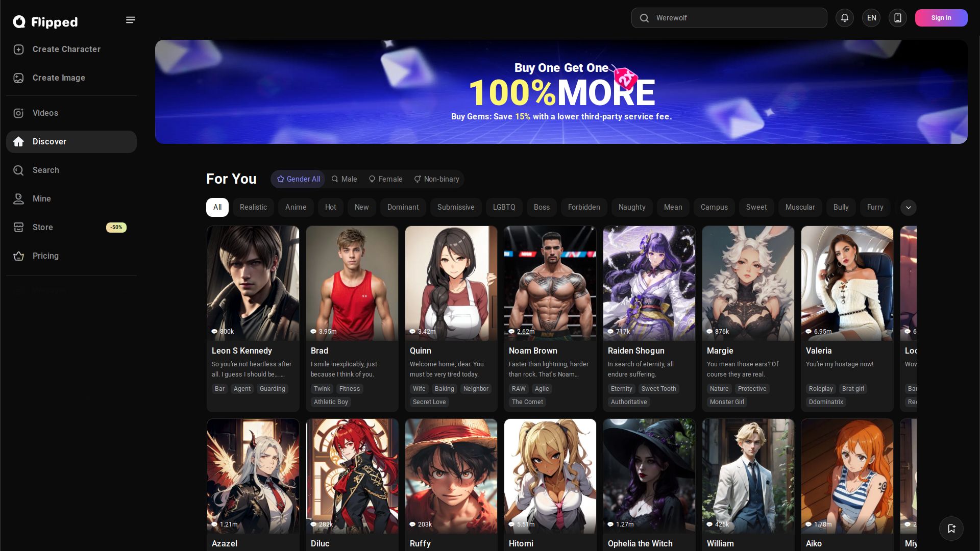
Task: Expand the category tags chevron
Action: pyautogui.click(x=909, y=208)
